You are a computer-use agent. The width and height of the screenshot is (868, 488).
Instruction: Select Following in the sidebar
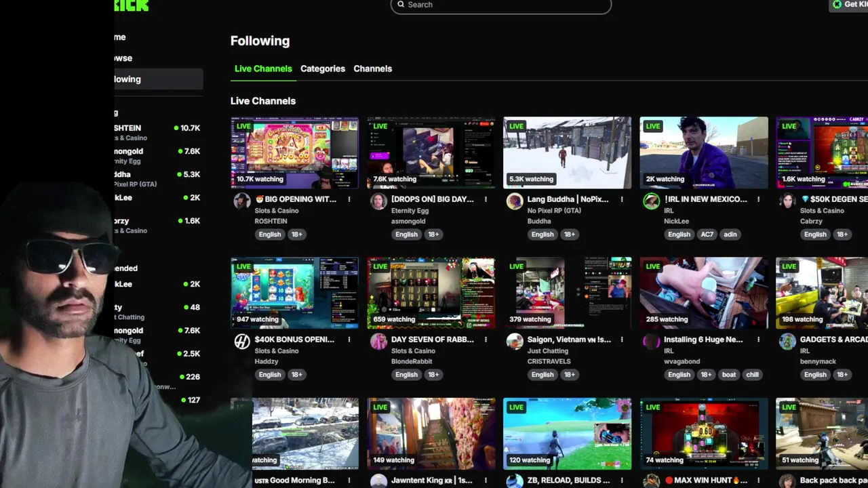tap(158, 79)
